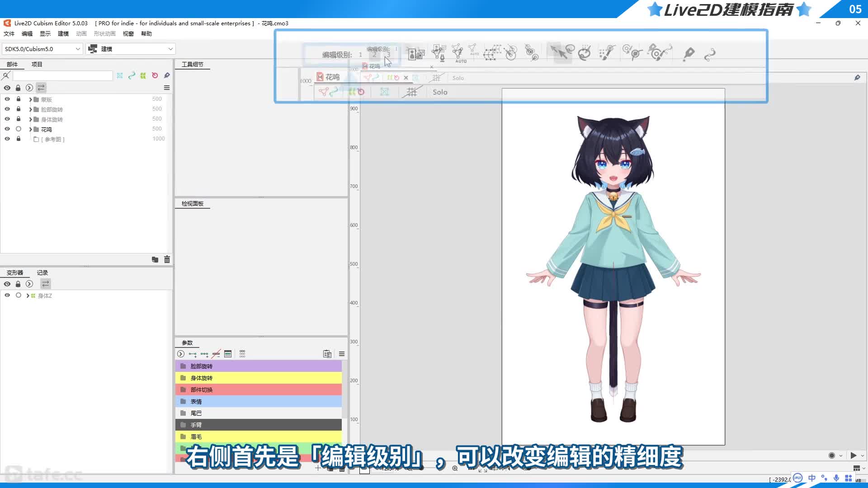The image size is (868, 488).
Task: Click the create rotation deformer icon
Action: (x=510, y=53)
